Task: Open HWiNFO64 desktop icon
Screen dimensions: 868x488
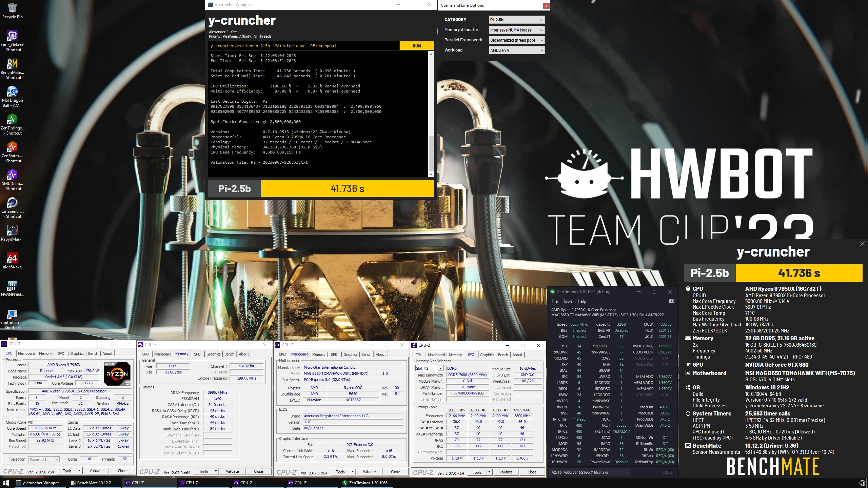Action: point(12,289)
